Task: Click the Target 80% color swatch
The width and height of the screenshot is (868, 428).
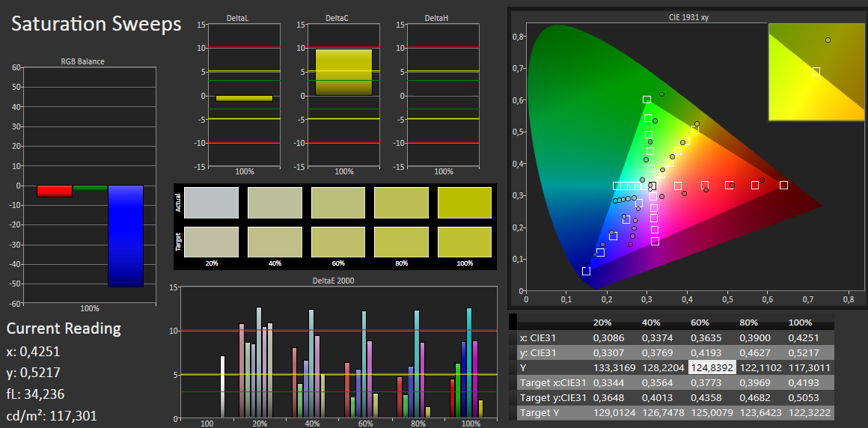Action: [401, 242]
